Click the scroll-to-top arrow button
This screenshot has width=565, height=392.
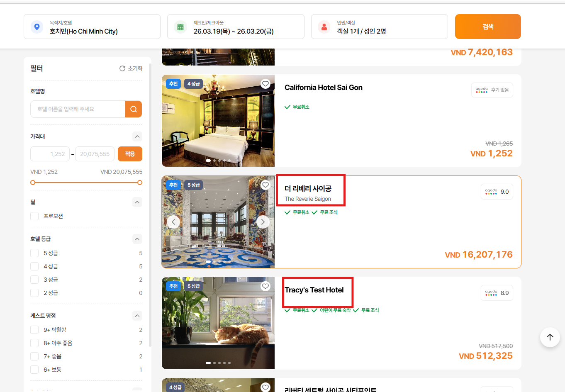point(550,337)
